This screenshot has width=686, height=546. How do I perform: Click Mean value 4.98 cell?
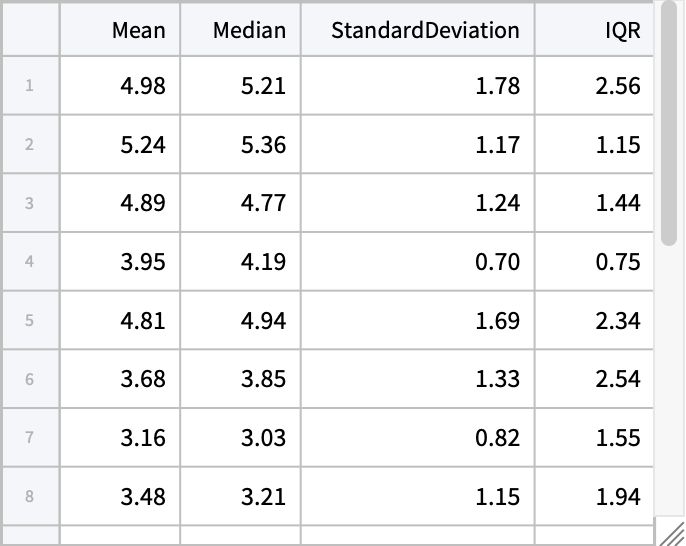tap(120, 86)
